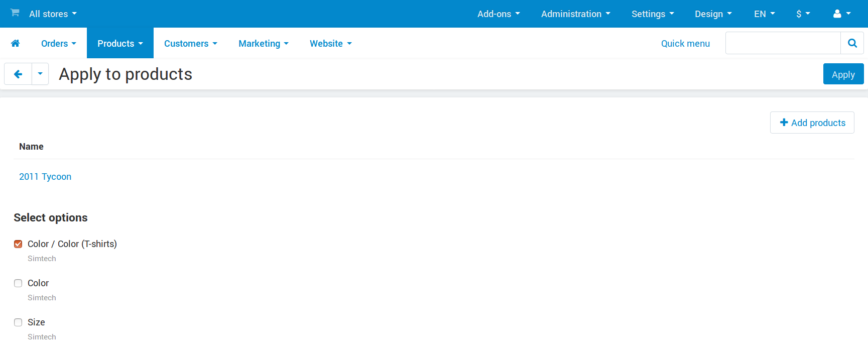Focus the top search input field
This screenshot has width=868, height=349.
[783, 43]
